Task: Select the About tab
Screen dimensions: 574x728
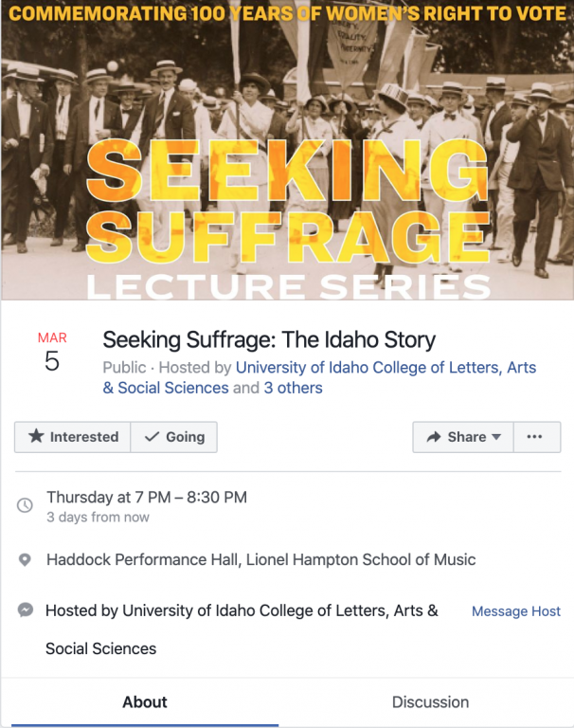Action: pos(145,702)
